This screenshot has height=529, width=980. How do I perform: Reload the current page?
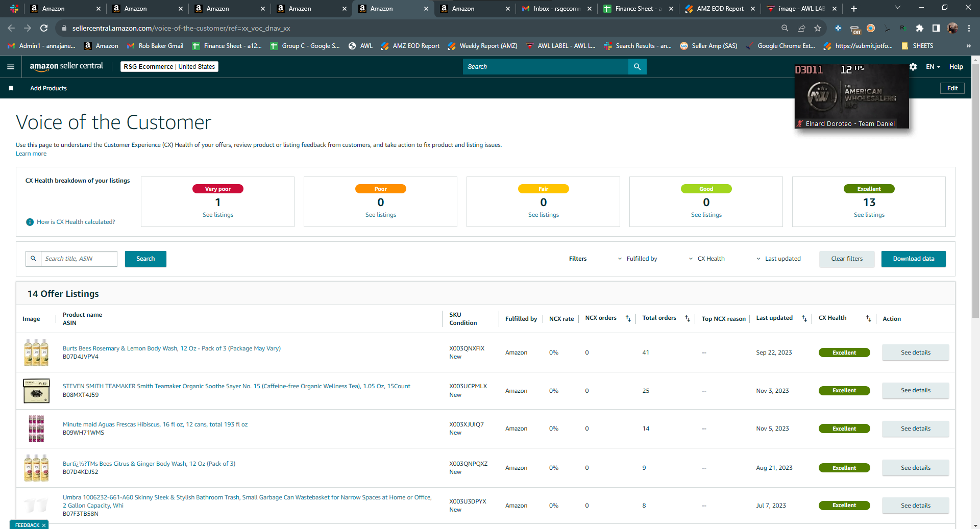(44, 28)
